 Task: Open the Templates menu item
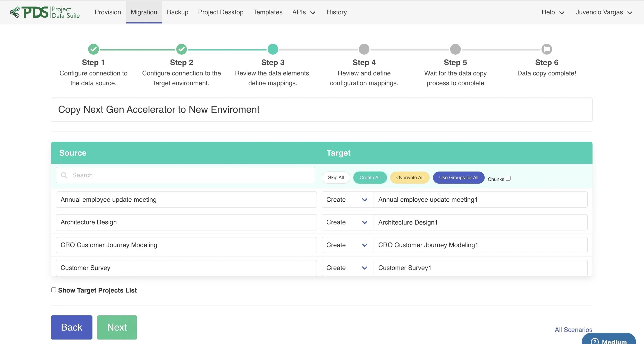[267, 12]
